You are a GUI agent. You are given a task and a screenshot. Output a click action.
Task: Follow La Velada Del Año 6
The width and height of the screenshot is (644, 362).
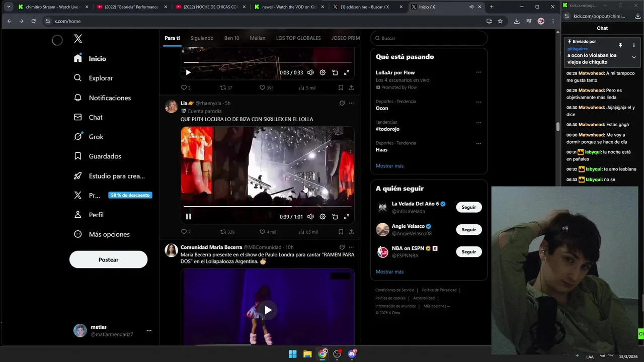tap(469, 207)
